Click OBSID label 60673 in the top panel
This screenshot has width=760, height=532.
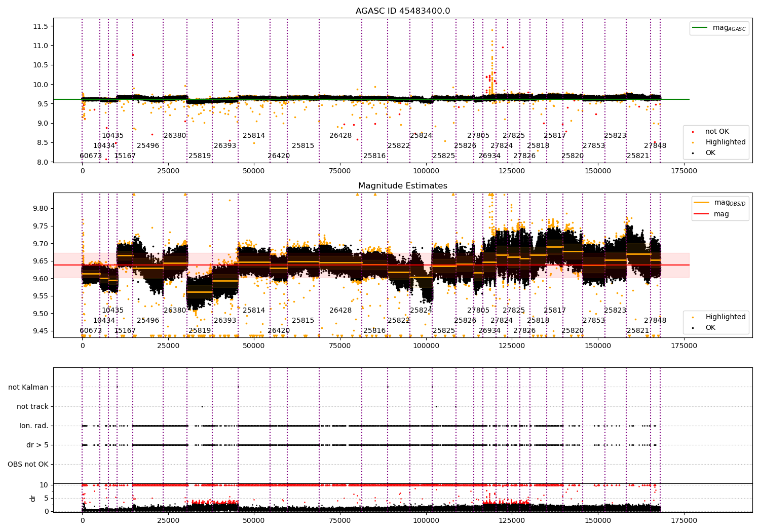click(x=91, y=156)
